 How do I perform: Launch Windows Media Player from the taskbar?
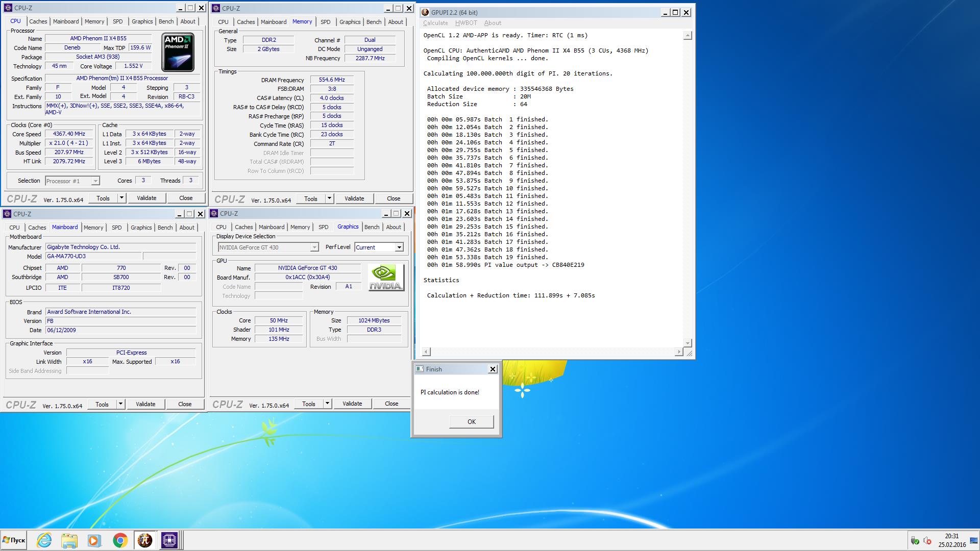pyautogui.click(x=94, y=540)
